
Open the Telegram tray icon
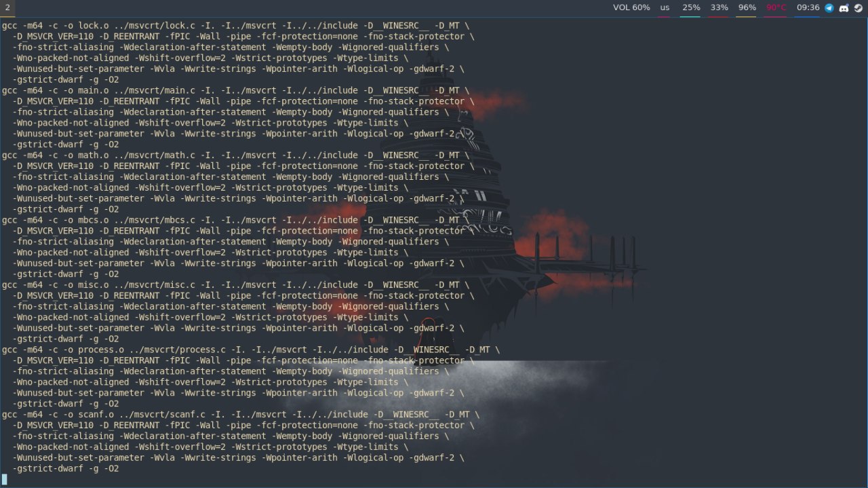click(x=829, y=8)
